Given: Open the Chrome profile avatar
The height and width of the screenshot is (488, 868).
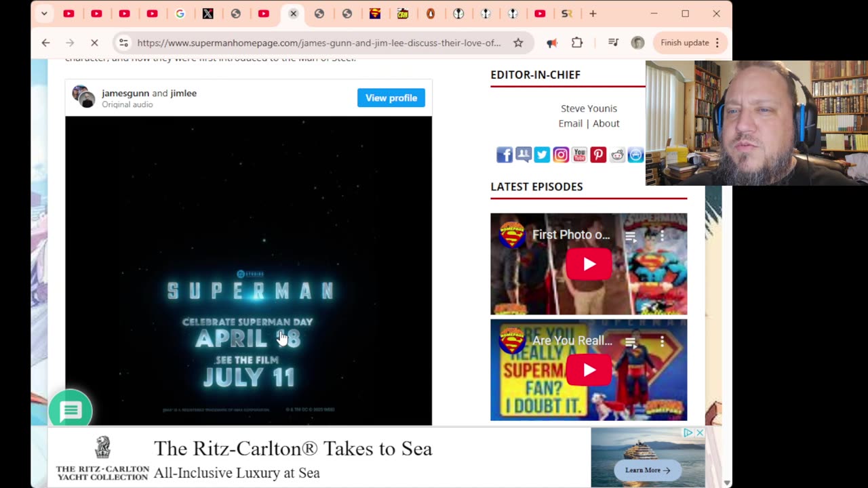Looking at the screenshot, I should 637,43.
